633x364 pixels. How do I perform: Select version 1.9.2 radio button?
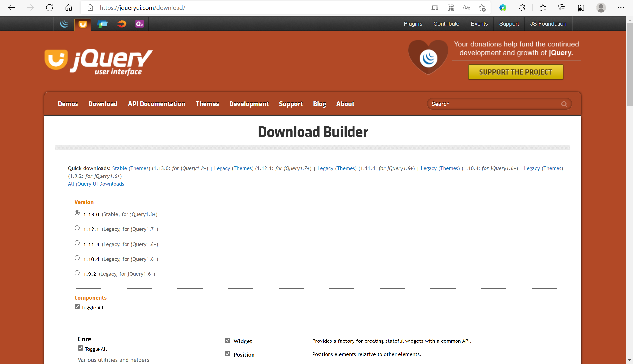77,273
